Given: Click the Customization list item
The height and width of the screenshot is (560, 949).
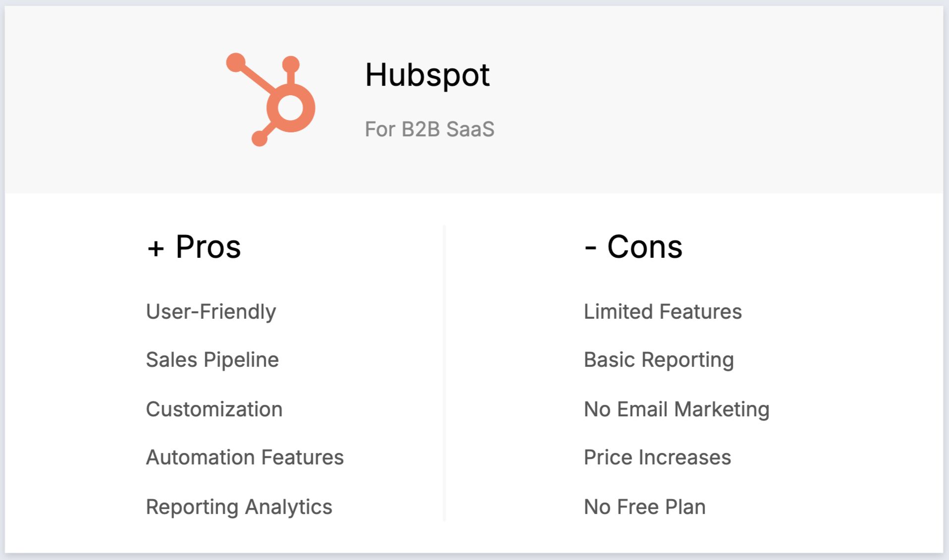Looking at the screenshot, I should pos(214,409).
